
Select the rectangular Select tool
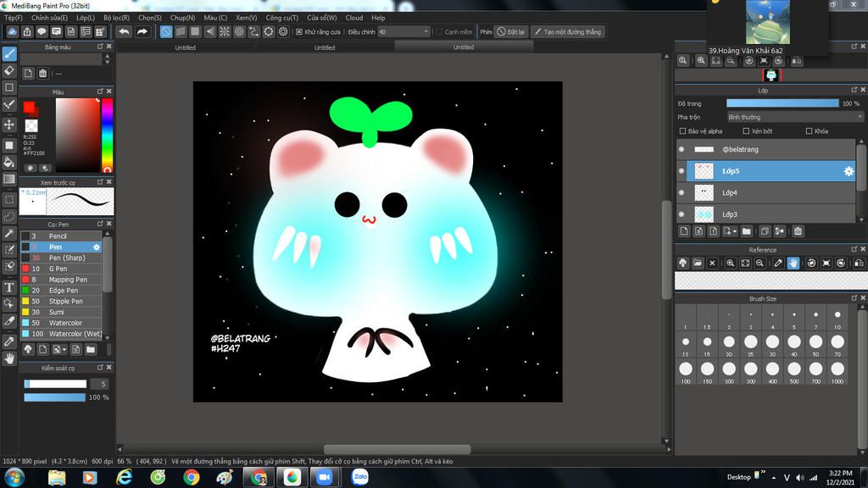click(9, 200)
